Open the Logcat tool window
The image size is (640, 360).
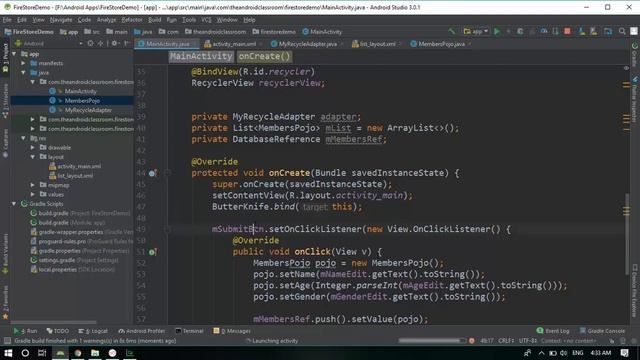coord(93,331)
